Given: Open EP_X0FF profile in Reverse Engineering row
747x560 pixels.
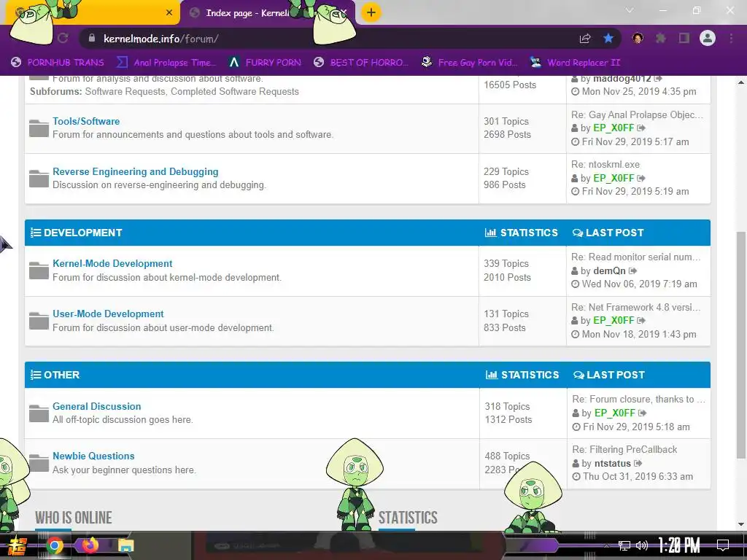Looking at the screenshot, I should (614, 178).
